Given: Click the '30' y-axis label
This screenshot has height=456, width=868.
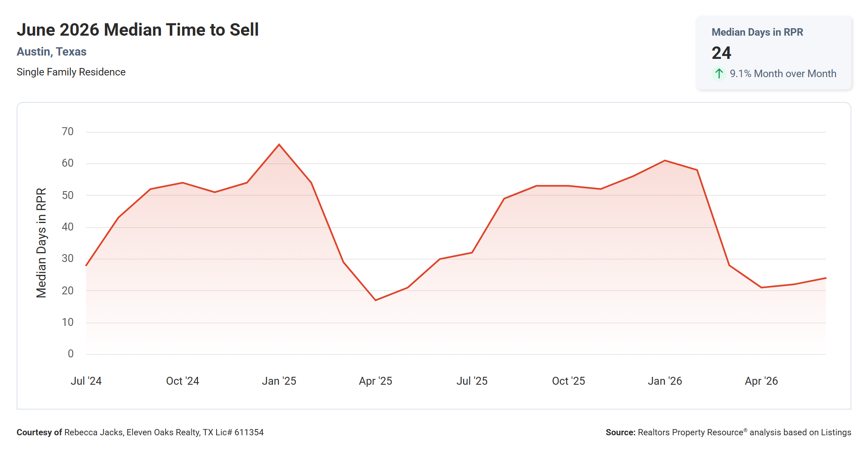Looking at the screenshot, I should [x=68, y=259].
